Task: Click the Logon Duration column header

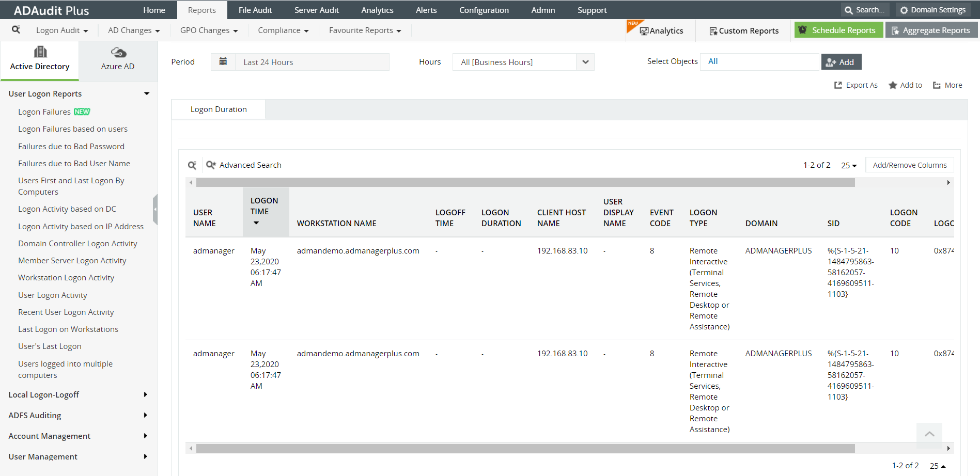Action: pyautogui.click(x=501, y=218)
